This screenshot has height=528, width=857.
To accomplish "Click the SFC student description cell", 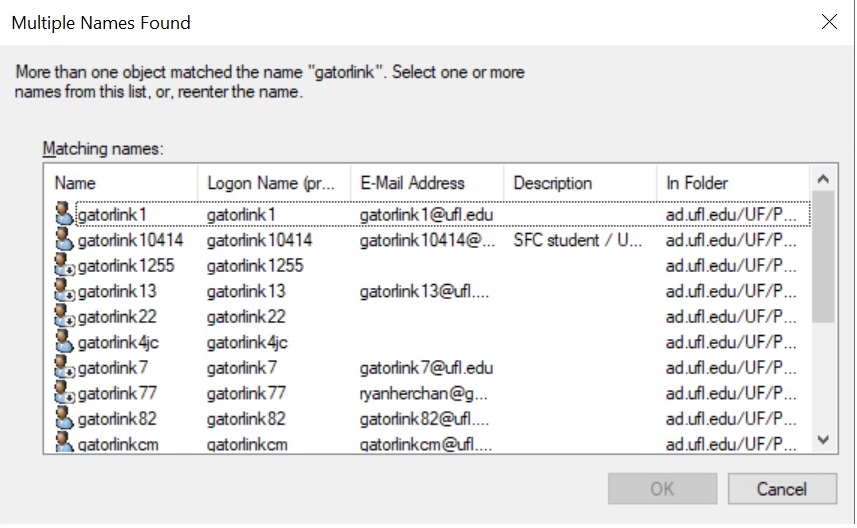I will 578,240.
